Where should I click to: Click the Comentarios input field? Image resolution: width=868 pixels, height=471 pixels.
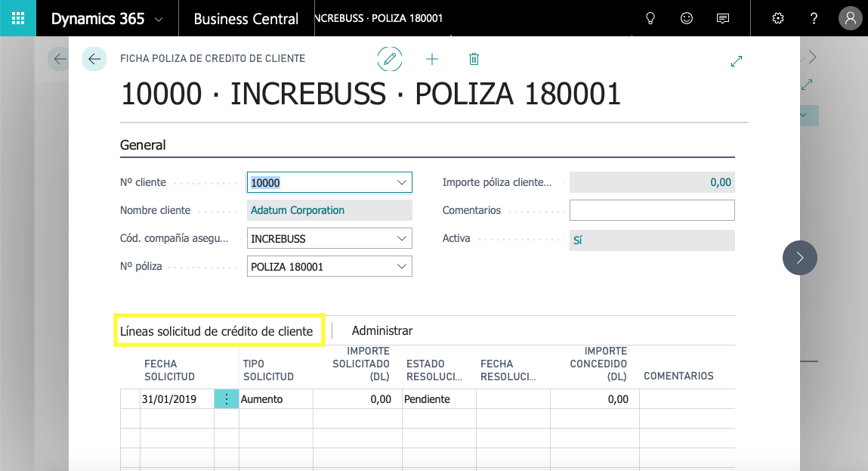(x=652, y=210)
